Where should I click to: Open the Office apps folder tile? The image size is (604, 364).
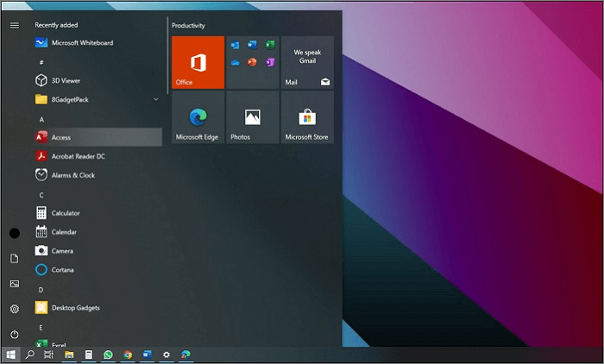tap(252, 62)
